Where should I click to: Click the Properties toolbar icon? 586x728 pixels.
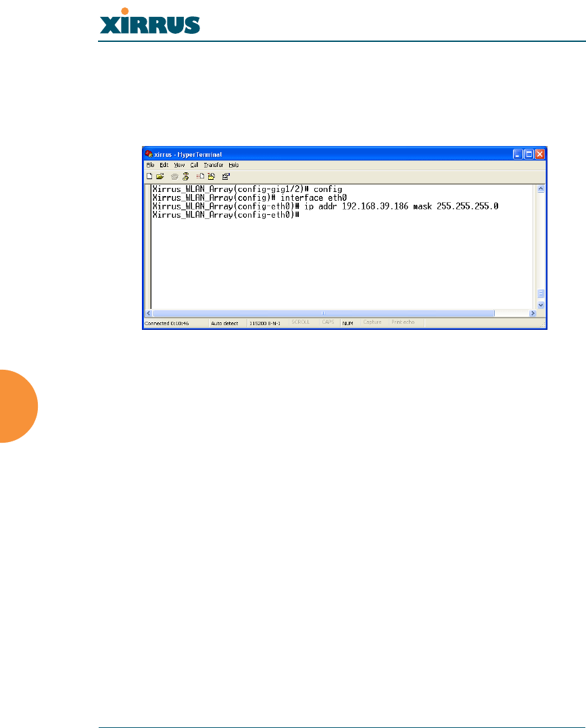point(226,176)
